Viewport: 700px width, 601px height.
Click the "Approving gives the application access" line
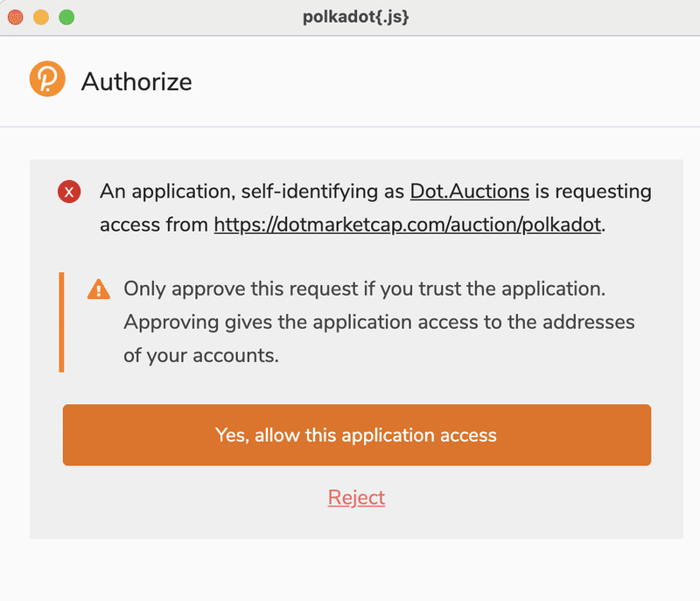pyautogui.click(x=379, y=322)
